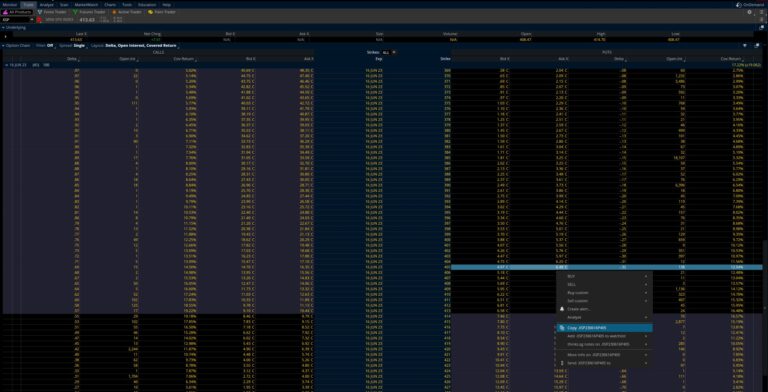
Task: Open Pairs Trader sub-tab
Action: coord(162,12)
